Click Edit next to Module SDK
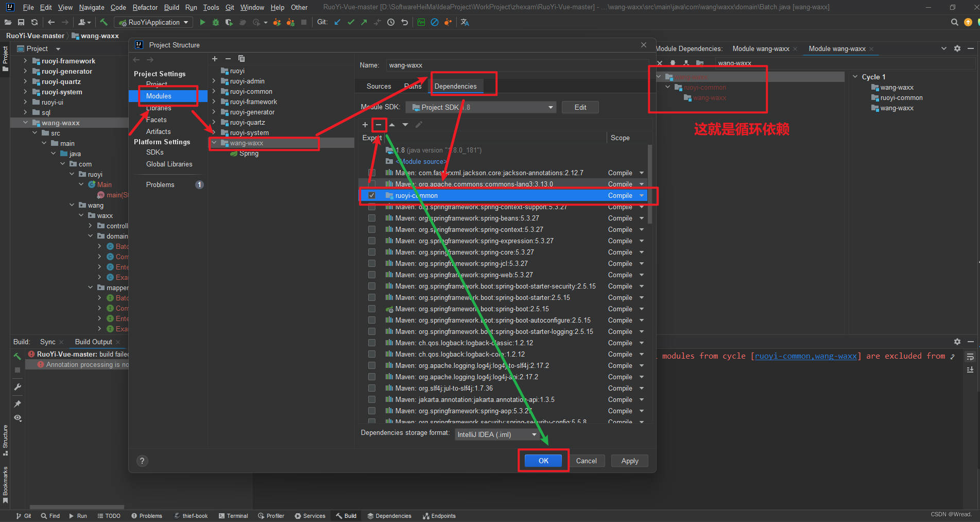Screen dimensions: 980x522 pyautogui.click(x=580, y=107)
